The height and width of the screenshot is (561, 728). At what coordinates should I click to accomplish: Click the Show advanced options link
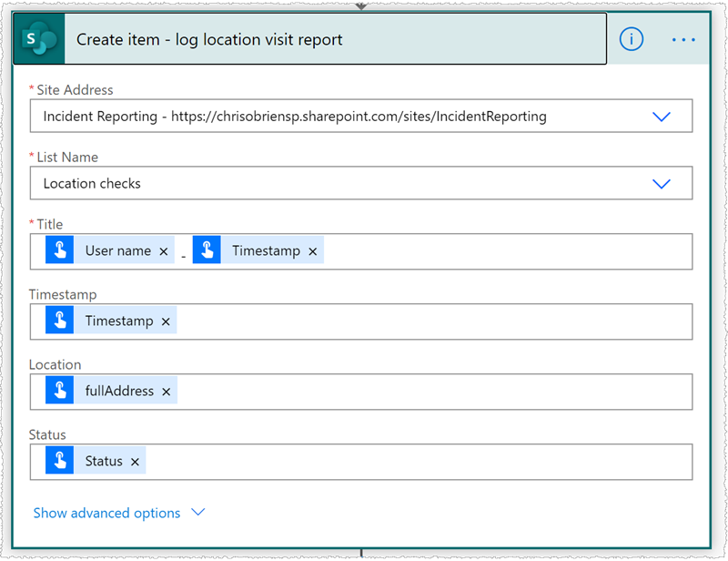106,513
